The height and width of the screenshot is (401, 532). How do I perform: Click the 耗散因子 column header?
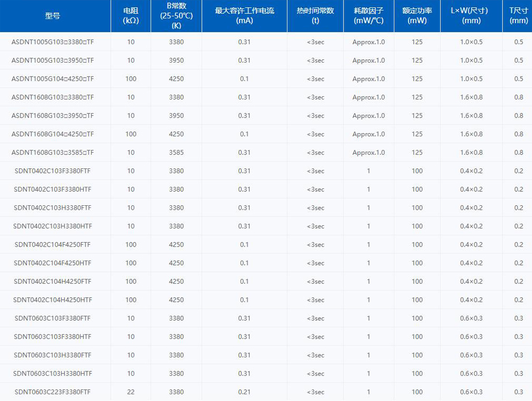pos(369,16)
